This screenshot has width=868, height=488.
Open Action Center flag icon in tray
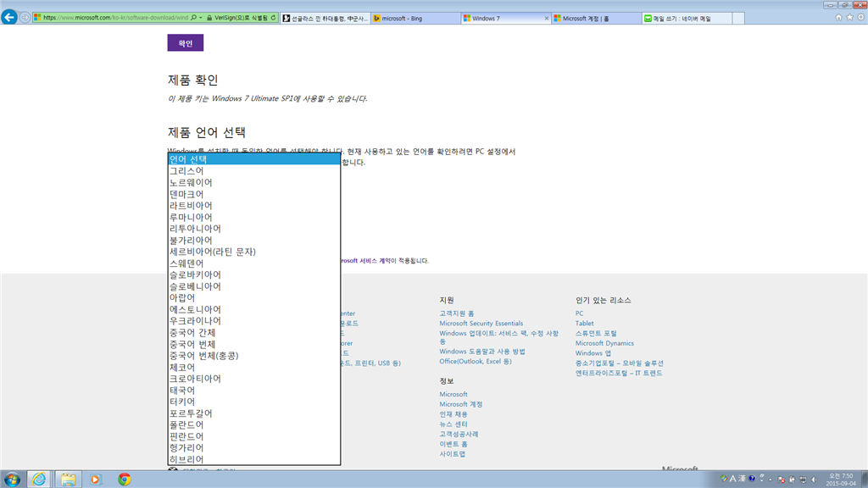click(x=781, y=480)
